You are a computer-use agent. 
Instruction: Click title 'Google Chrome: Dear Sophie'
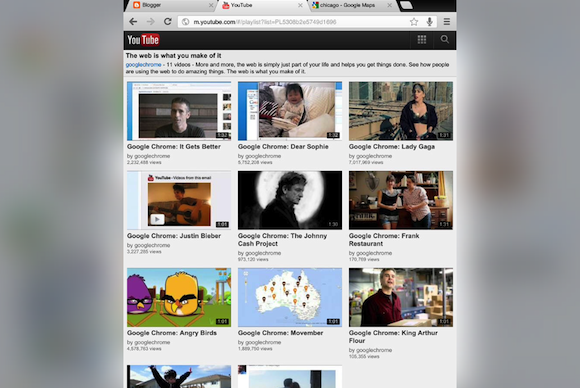point(283,147)
